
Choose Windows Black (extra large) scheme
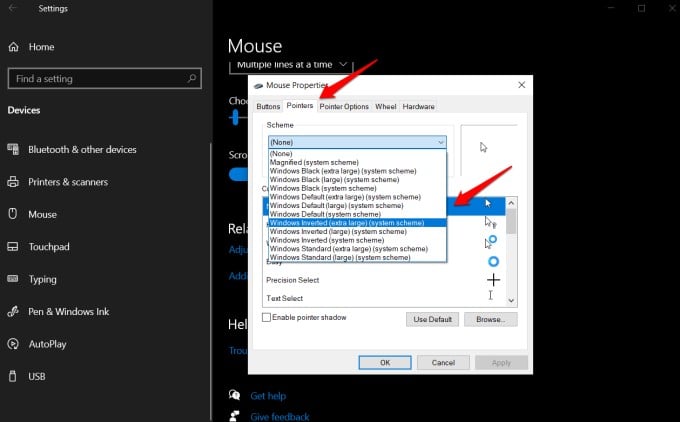click(x=357, y=171)
